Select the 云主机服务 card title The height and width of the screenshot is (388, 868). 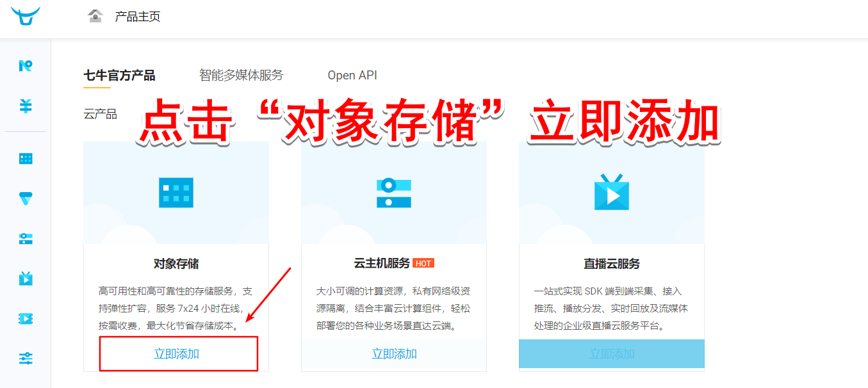point(382,264)
